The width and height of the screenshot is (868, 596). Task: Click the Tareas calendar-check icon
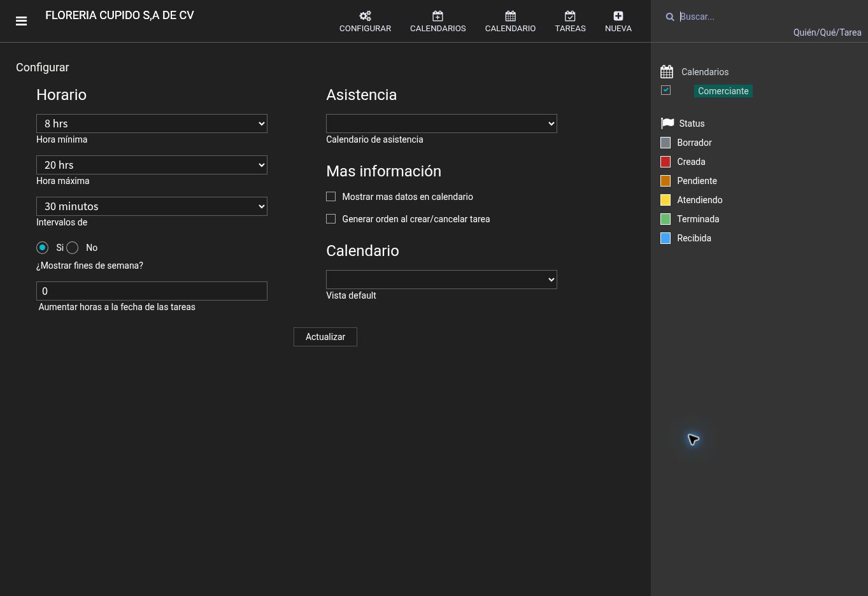pos(570,16)
